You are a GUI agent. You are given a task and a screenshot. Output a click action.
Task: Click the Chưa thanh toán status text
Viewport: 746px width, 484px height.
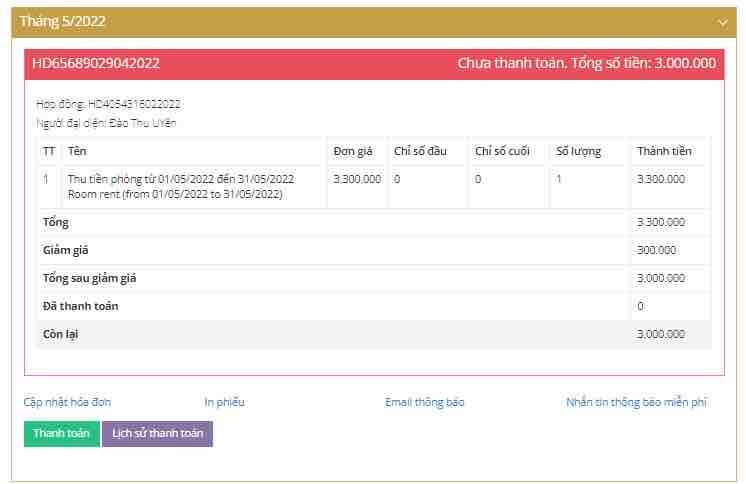tap(511, 63)
